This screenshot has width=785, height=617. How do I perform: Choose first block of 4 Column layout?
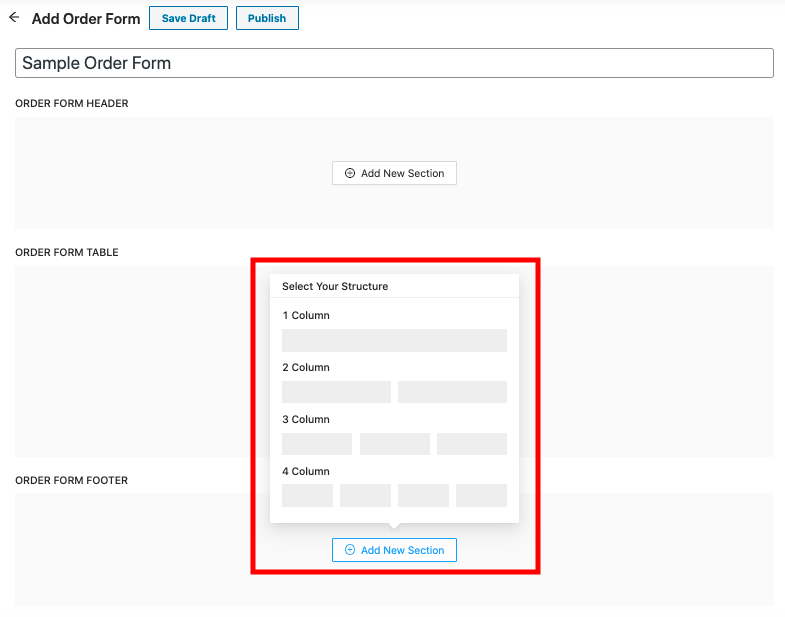307,495
